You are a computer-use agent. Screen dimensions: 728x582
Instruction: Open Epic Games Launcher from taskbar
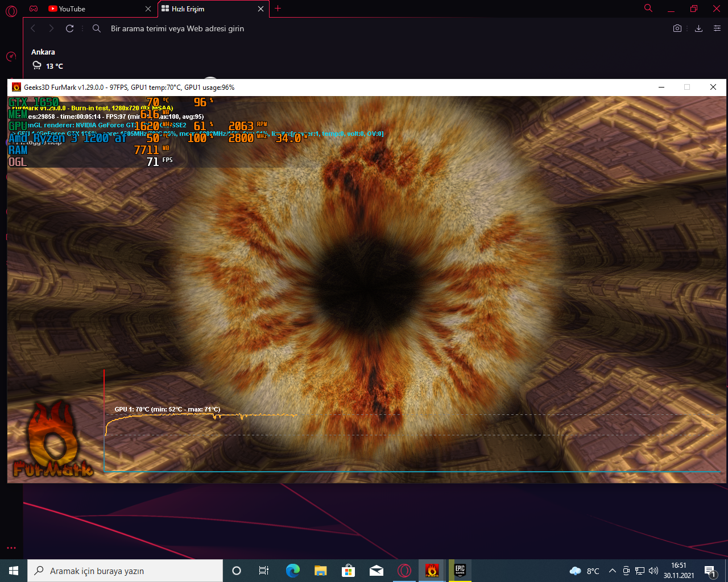pos(460,571)
